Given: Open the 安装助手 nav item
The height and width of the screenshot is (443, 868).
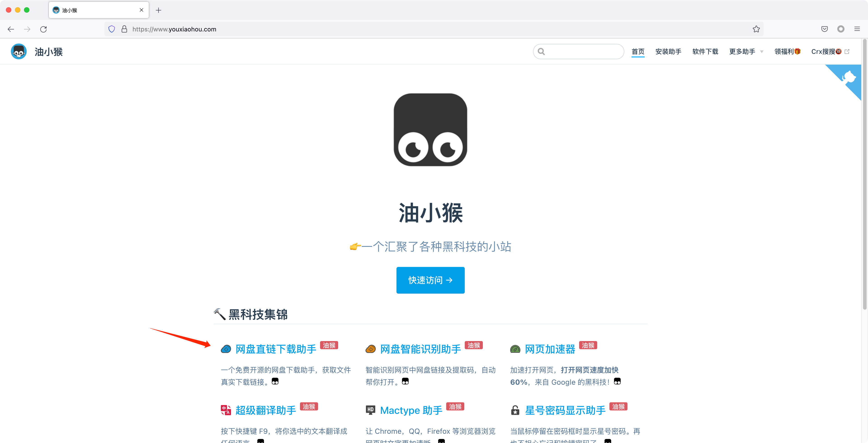Looking at the screenshot, I should pyautogui.click(x=668, y=52).
